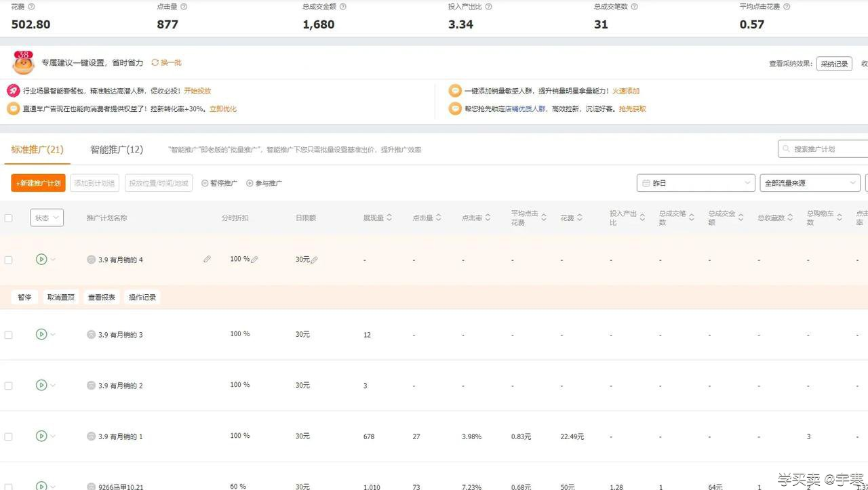This screenshot has width=868, height=490.
Task: Click the 采纳记录 button
Action: (x=834, y=64)
